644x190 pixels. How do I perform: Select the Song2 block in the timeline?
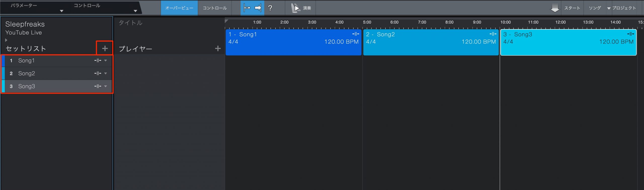pyautogui.click(x=431, y=42)
